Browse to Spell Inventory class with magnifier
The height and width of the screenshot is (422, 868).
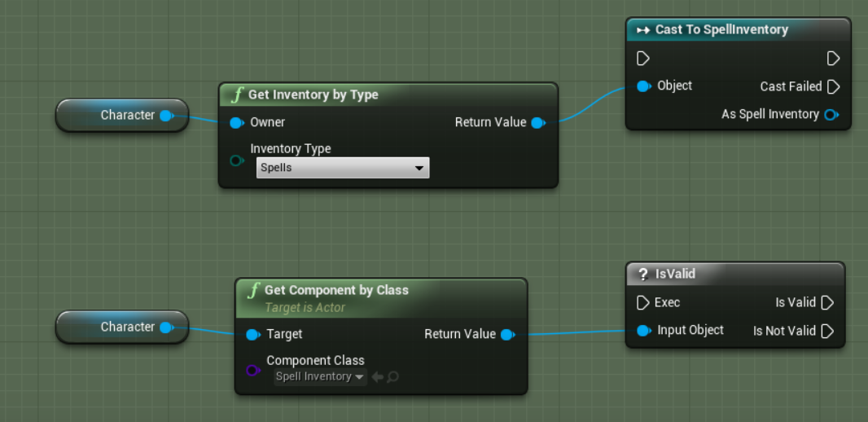pos(392,377)
